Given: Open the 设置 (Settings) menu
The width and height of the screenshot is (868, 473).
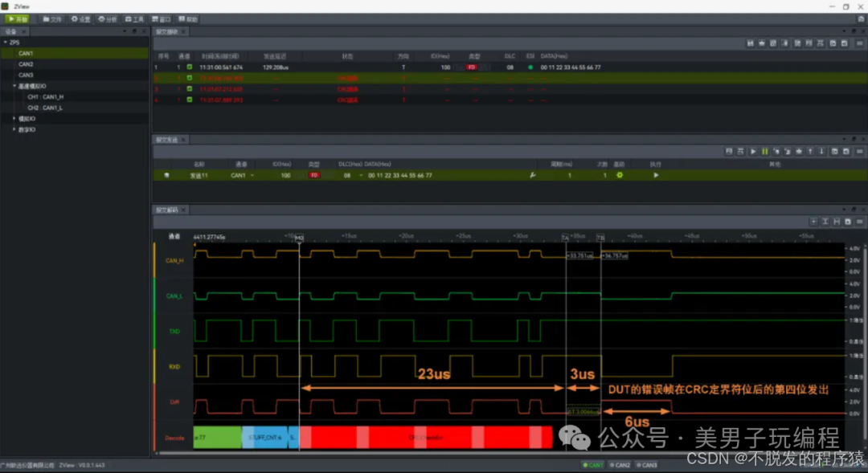Looking at the screenshot, I should tap(80, 18).
